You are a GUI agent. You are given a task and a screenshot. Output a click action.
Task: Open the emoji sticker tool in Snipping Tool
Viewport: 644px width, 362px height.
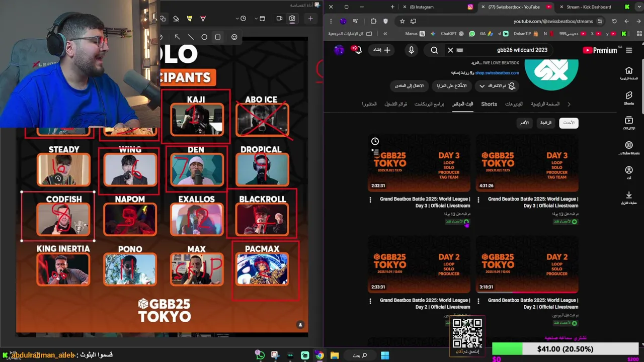pos(234,37)
